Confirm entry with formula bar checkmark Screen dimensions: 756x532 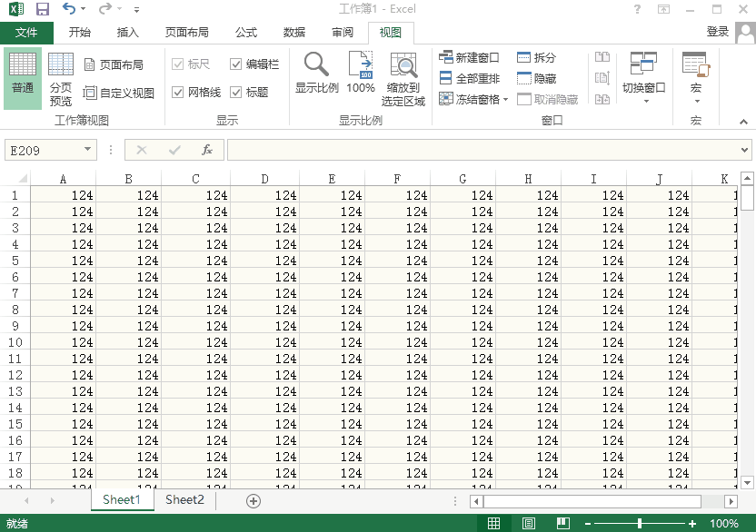click(174, 150)
